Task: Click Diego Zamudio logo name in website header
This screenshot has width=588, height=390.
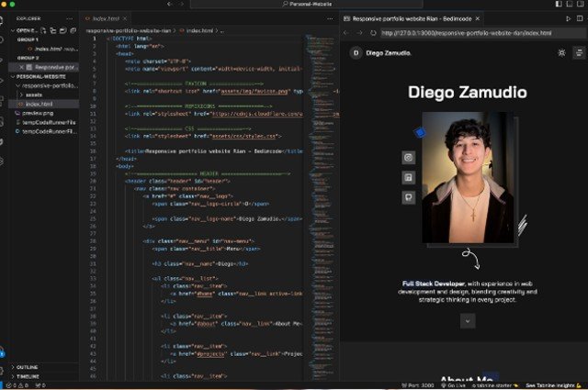Action: point(389,53)
